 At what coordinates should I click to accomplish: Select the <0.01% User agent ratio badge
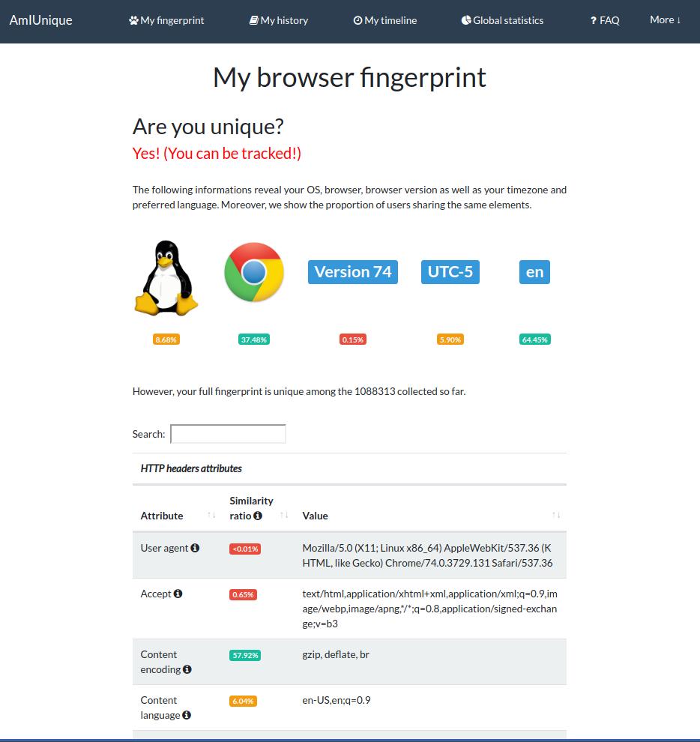(x=245, y=549)
